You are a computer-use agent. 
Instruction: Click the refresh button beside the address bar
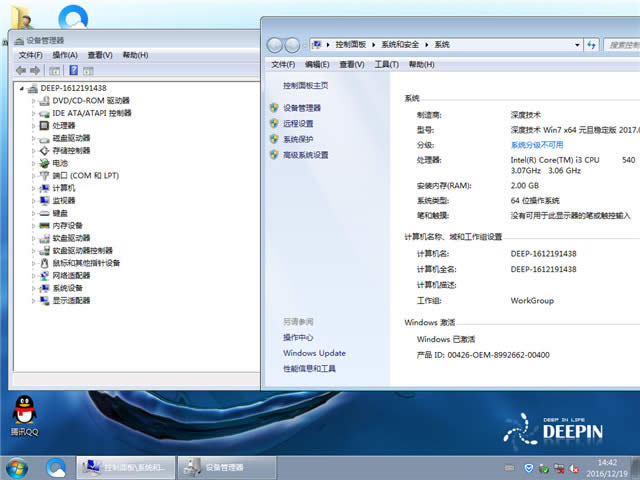coord(591,45)
